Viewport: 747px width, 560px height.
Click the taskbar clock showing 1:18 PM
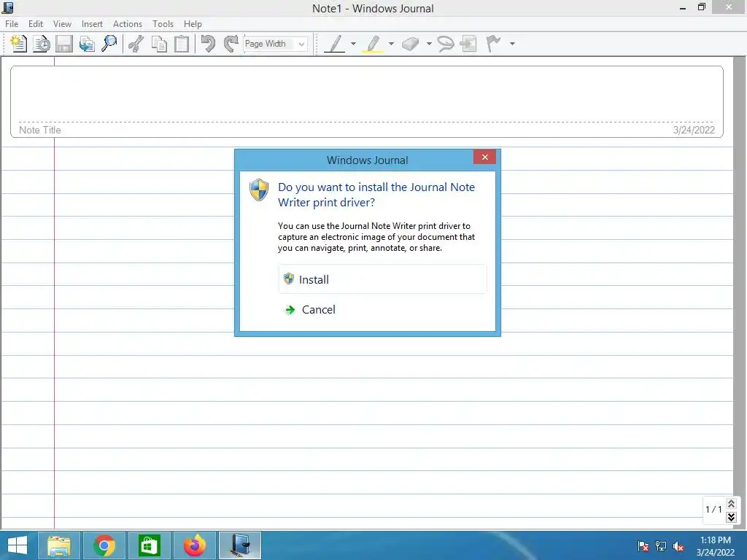coord(715,546)
